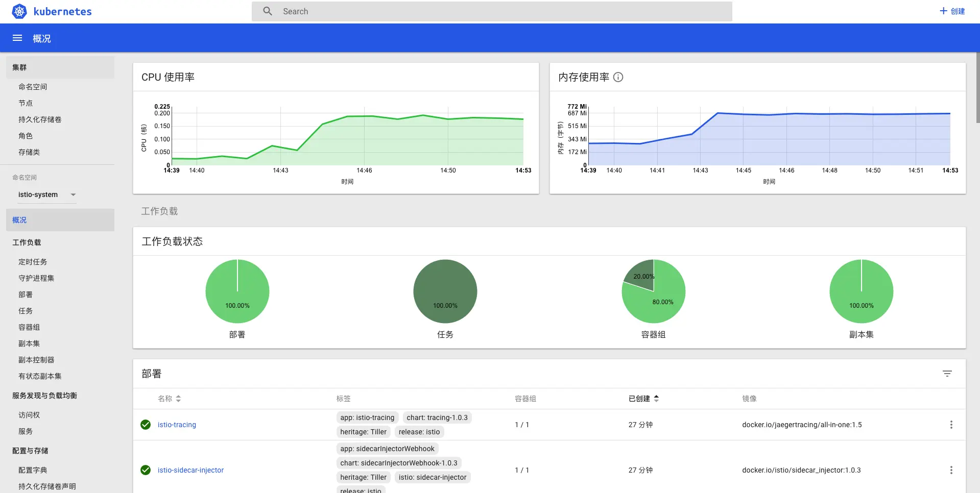Expand the istio-system namespace dropdown
The image size is (980, 493).
(47, 194)
